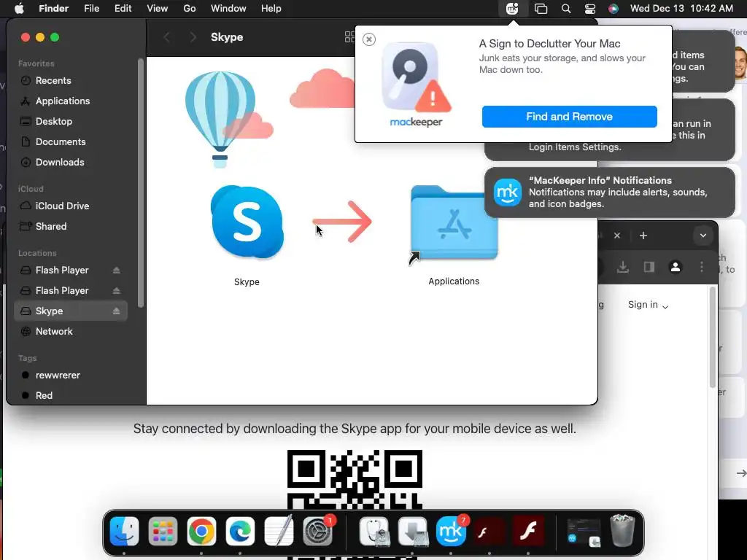Open System Settings from the Dock
Screen dimensions: 747x560
[x=317, y=531]
